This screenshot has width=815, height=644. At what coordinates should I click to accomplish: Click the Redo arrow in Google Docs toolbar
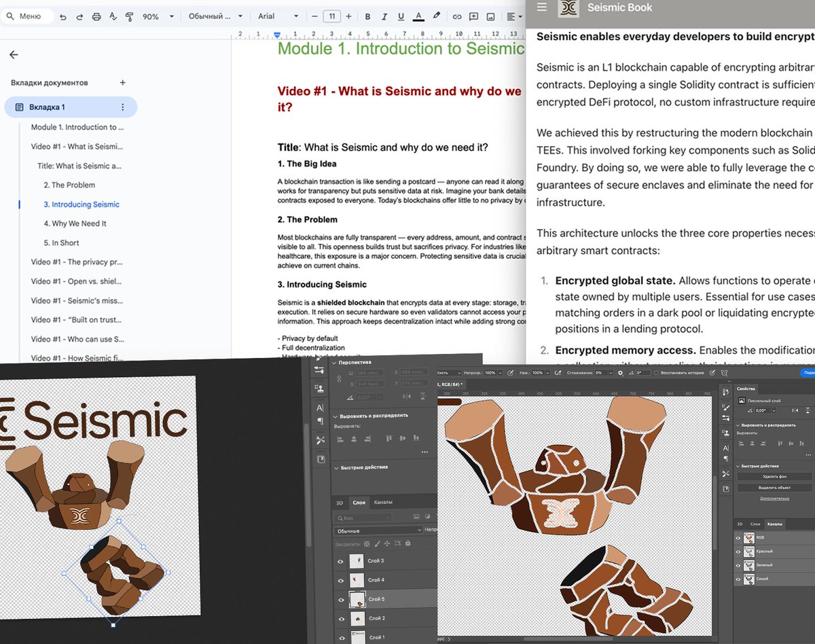[x=79, y=16]
